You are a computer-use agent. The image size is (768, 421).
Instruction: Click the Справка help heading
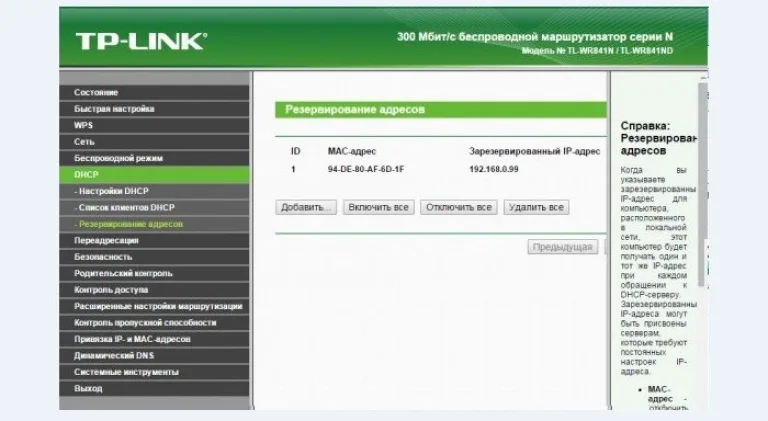[658, 138]
